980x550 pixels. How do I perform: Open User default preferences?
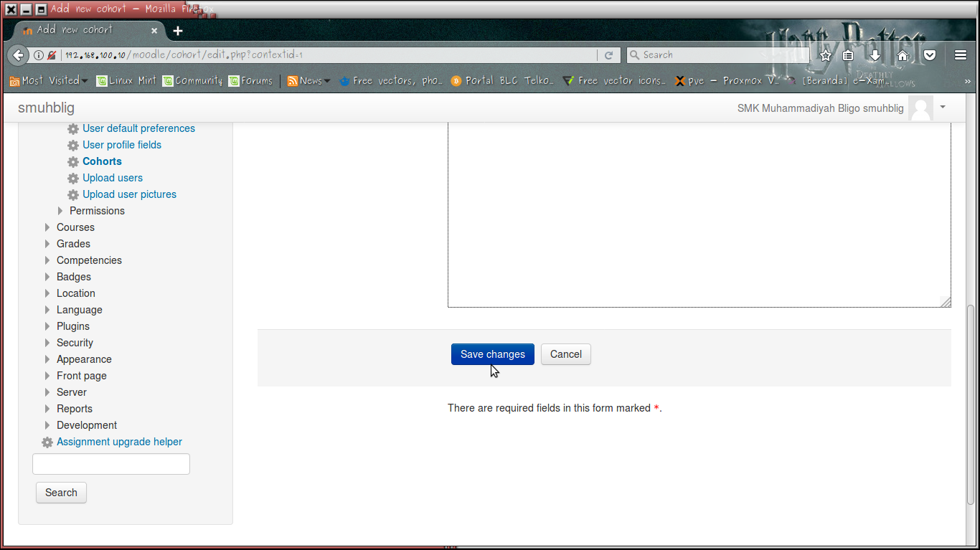[x=138, y=128]
